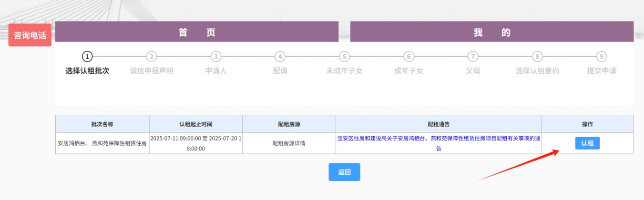Select step 4 circle for 配偶
The width and height of the screenshot is (644, 200).
coord(280,56)
